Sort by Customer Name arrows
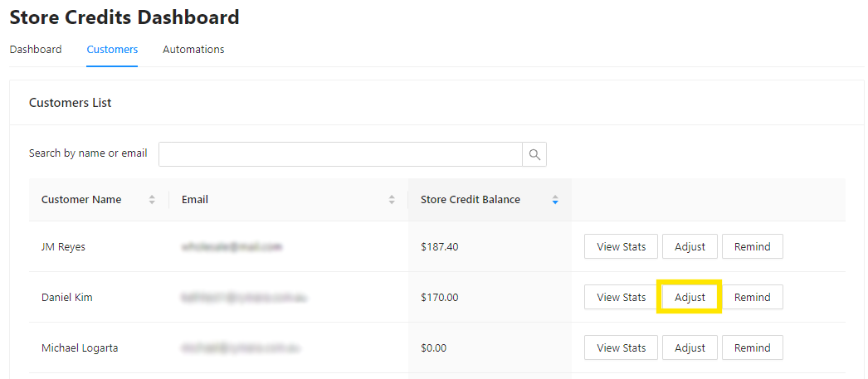868x379 pixels. 152,200
